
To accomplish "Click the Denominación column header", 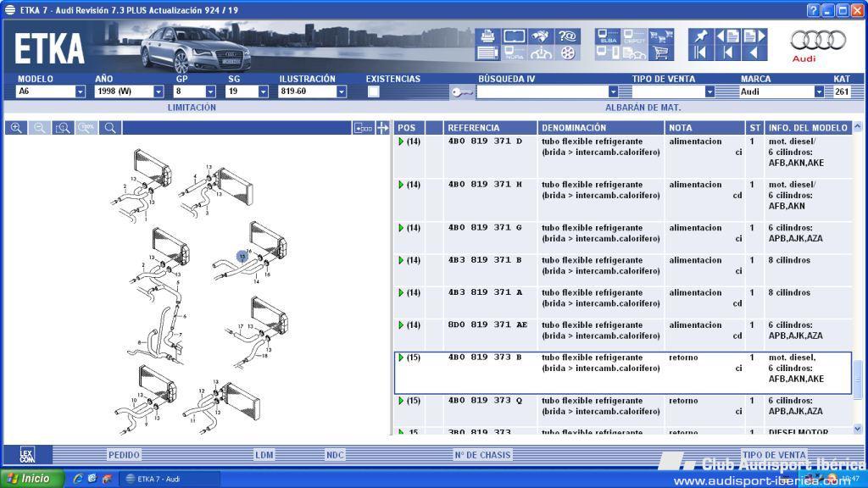I will 601,128.
